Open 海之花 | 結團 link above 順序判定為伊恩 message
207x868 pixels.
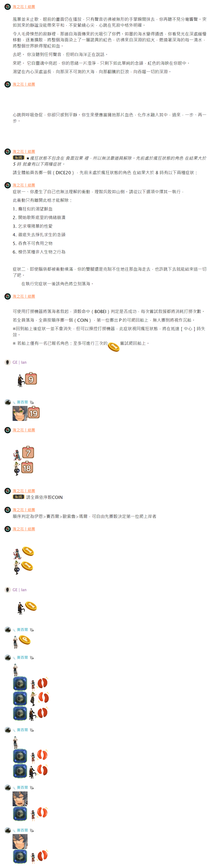(x=24, y=510)
